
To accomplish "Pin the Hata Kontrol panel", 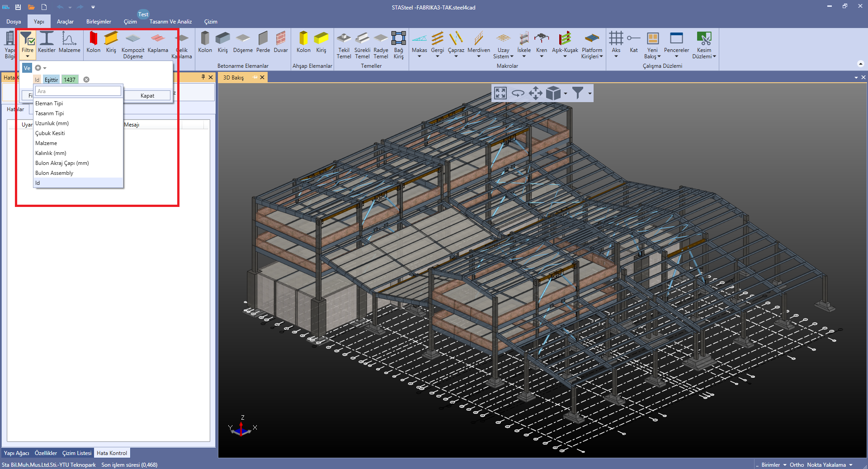I will tap(203, 77).
